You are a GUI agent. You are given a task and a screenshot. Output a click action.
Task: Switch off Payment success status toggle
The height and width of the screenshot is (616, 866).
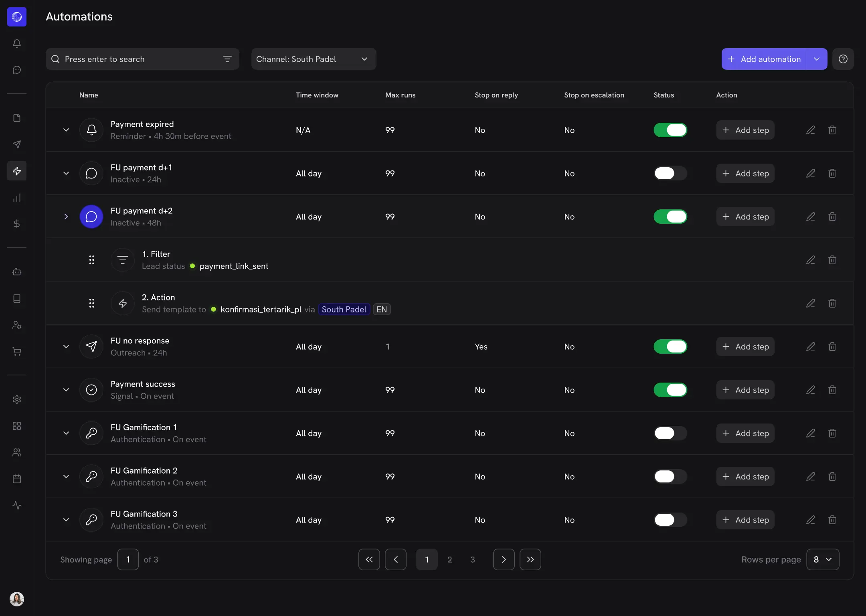point(670,390)
